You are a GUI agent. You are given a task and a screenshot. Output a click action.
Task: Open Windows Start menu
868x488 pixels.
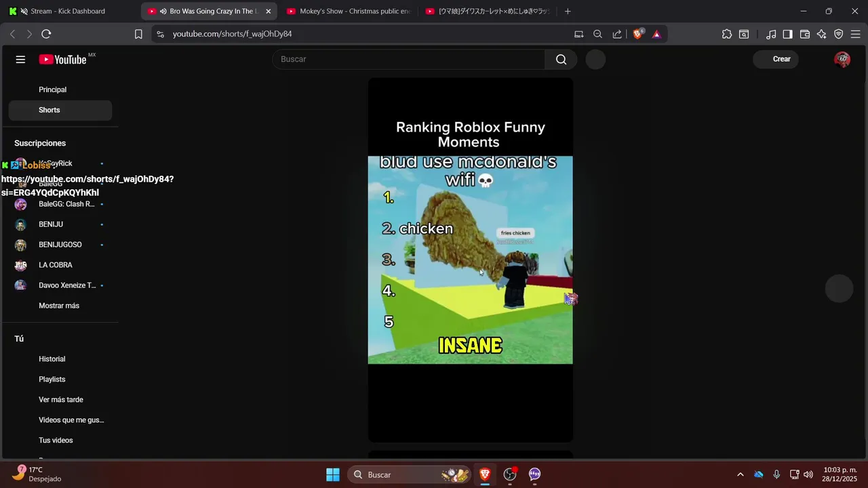point(333,474)
